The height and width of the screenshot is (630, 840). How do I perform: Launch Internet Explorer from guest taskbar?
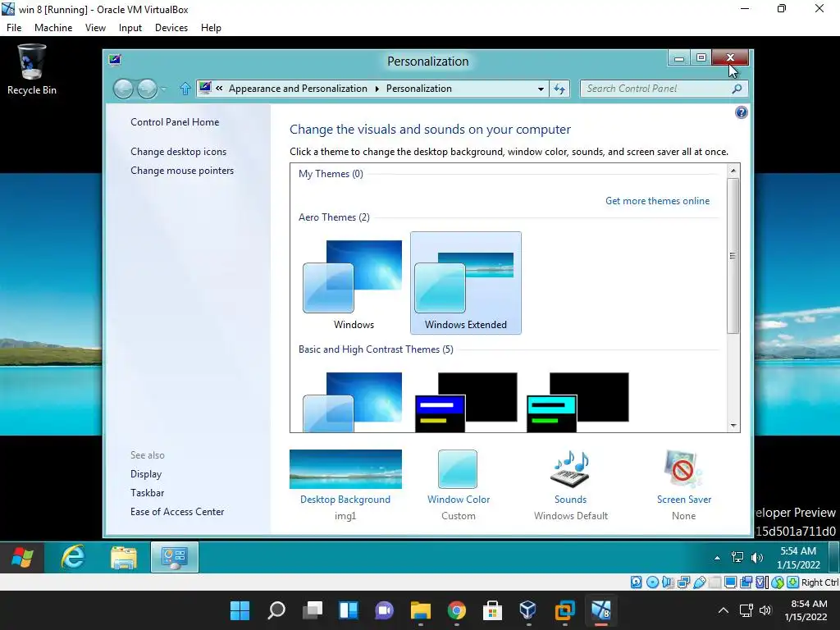point(73,557)
